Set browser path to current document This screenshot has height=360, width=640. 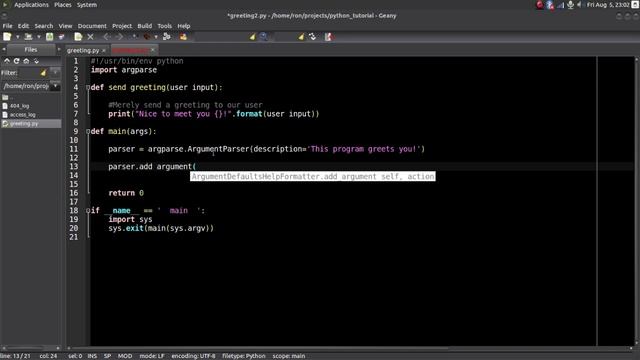tap(36, 61)
